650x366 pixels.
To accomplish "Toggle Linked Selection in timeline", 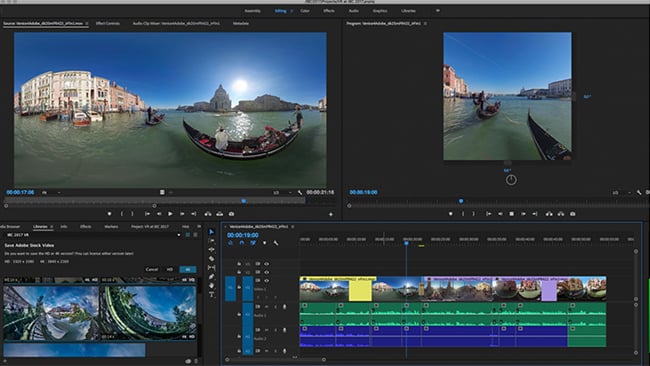I will pos(252,243).
